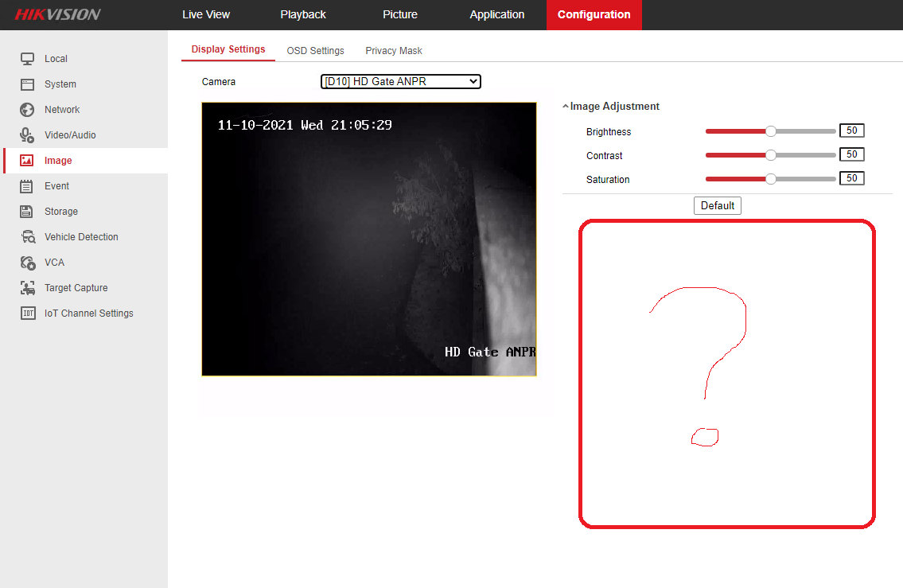903x588 pixels.
Task: Open the Camera selection dropdown
Action: 401,81
